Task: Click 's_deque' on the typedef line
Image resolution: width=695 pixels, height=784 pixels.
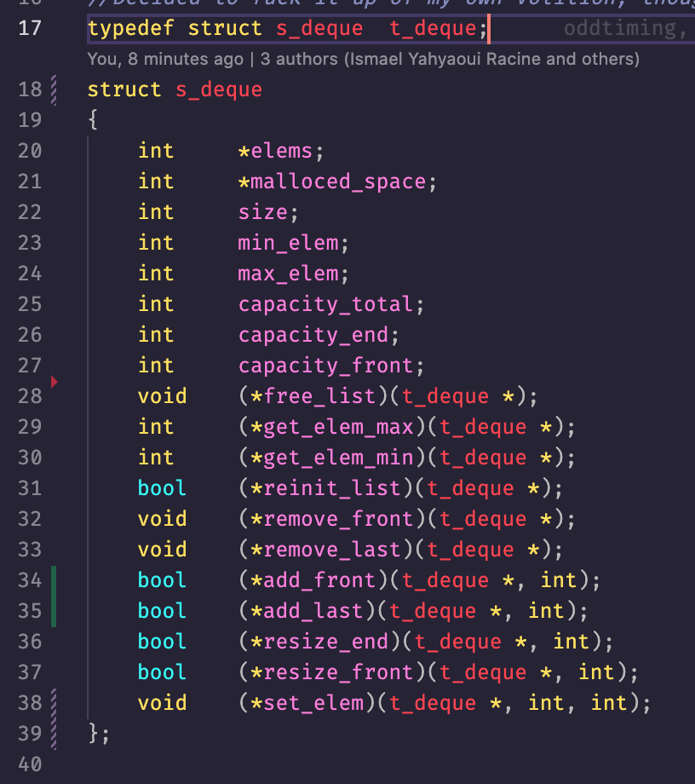Action: (x=319, y=28)
